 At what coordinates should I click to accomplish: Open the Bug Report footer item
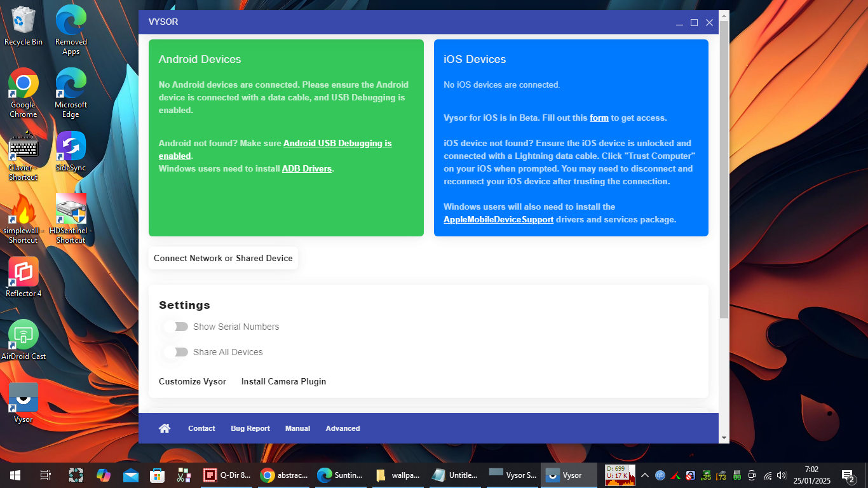(x=250, y=428)
